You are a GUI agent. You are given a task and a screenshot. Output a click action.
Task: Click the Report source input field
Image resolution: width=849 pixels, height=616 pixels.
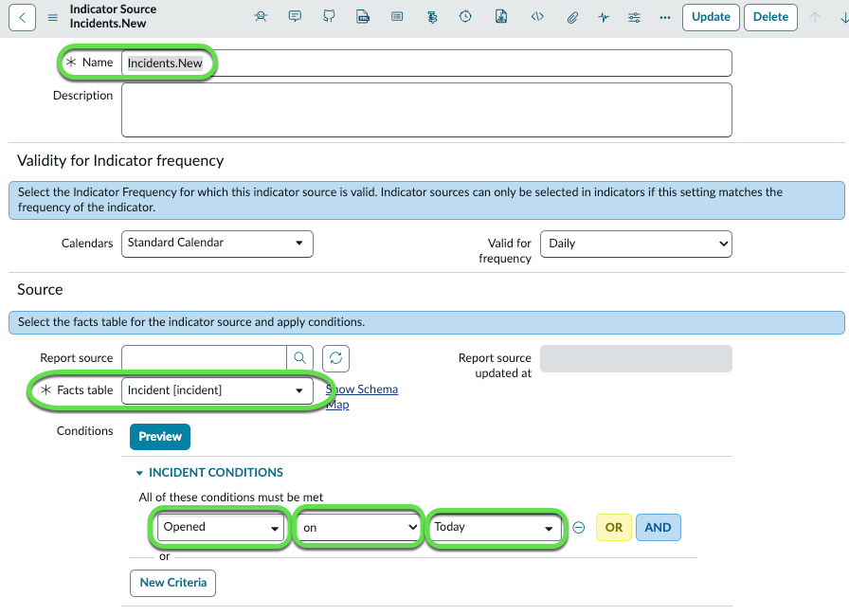click(204, 358)
